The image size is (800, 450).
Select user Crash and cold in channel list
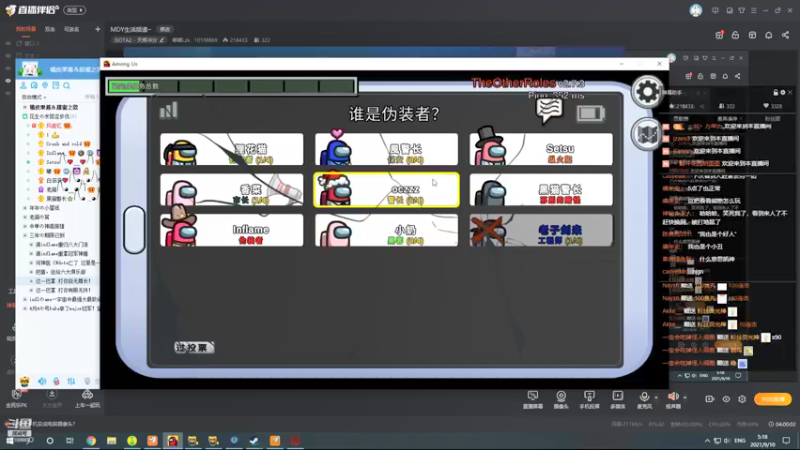click(64, 144)
